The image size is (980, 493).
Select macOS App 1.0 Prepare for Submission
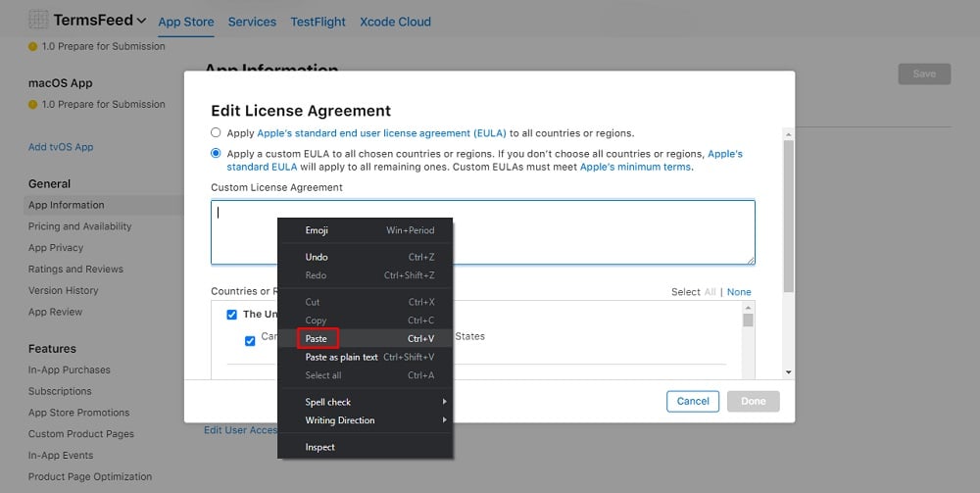(x=97, y=104)
